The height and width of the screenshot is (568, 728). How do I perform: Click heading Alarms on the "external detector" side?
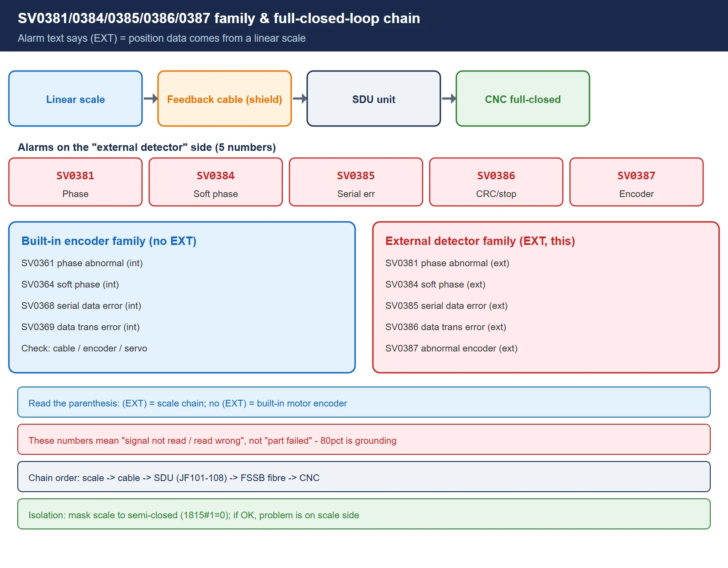tap(147, 147)
